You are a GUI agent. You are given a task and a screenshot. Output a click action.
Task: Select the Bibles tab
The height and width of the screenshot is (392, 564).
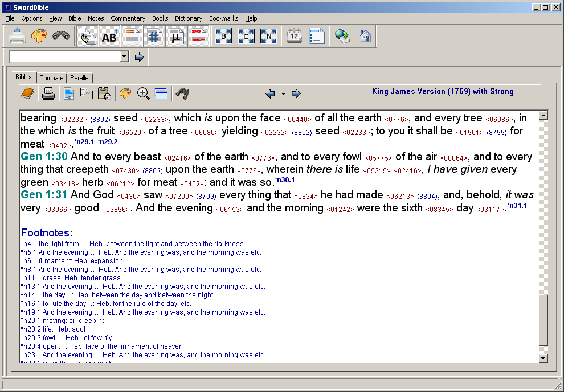(x=24, y=77)
